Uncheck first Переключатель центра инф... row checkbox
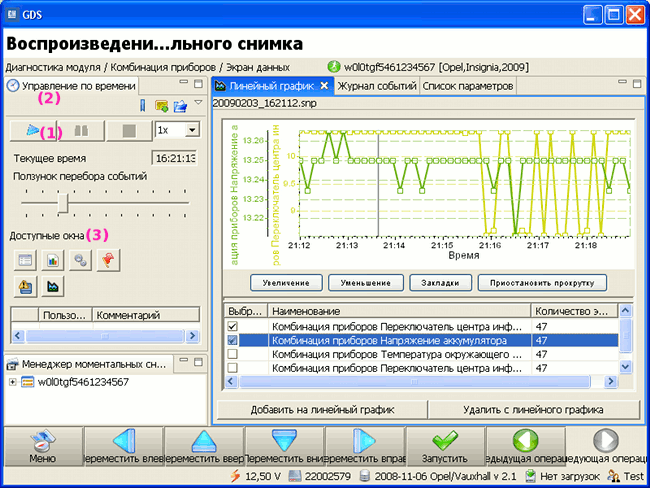Screen dimensions: 650x488 pyautogui.click(x=233, y=326)
